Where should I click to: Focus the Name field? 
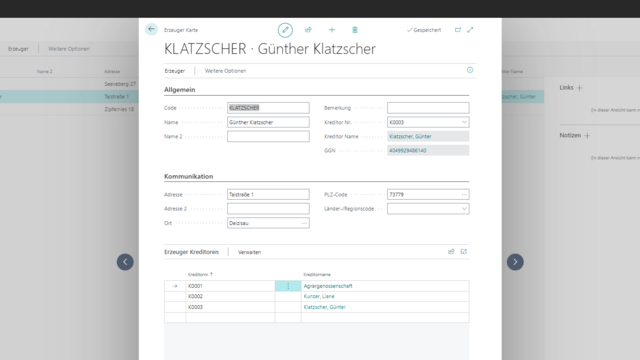[x=268, y=122]
